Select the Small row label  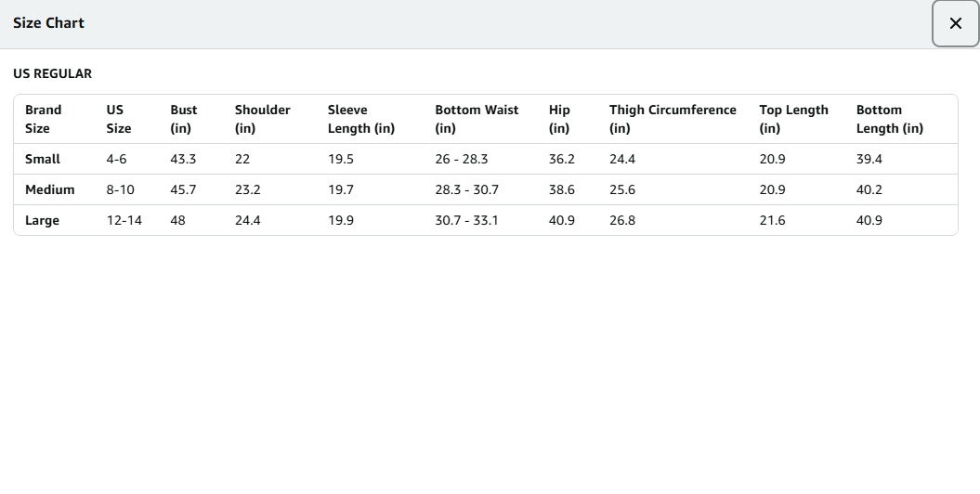click(x=43, y=159)
